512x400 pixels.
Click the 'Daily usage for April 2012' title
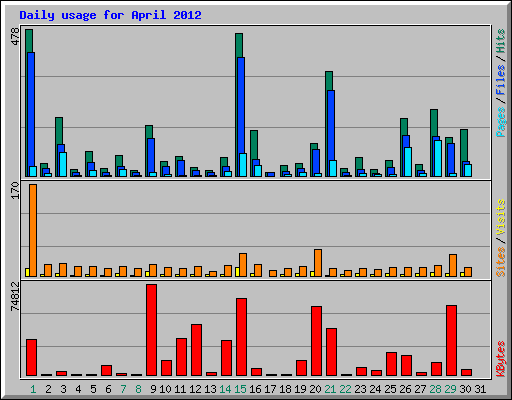click(110, 15)
